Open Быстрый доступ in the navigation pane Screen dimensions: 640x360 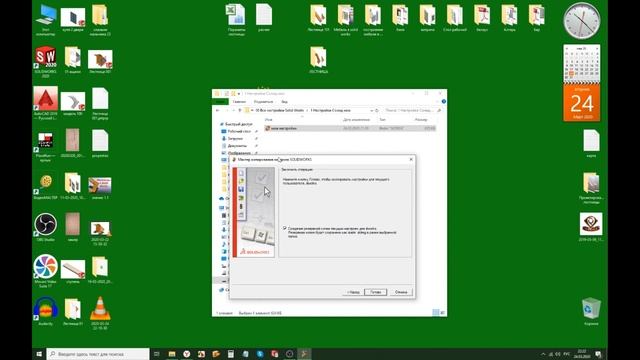click(x=239, y=124)
